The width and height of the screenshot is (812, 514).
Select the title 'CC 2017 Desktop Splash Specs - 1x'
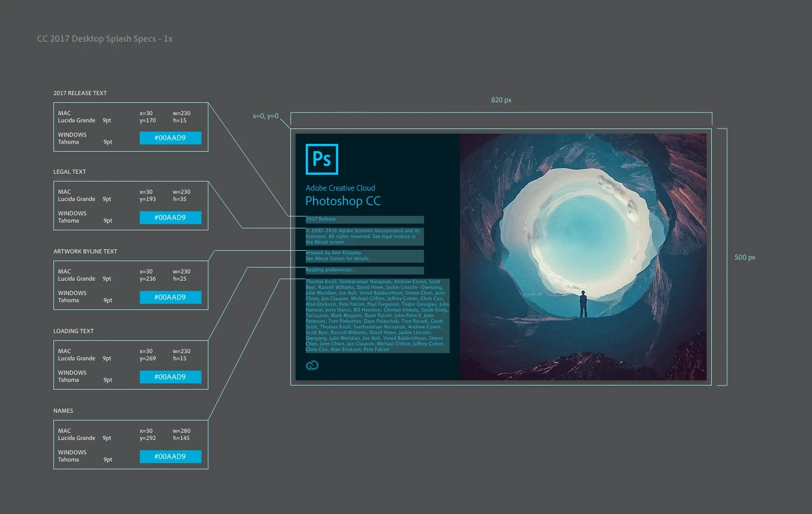pos(105,39)
